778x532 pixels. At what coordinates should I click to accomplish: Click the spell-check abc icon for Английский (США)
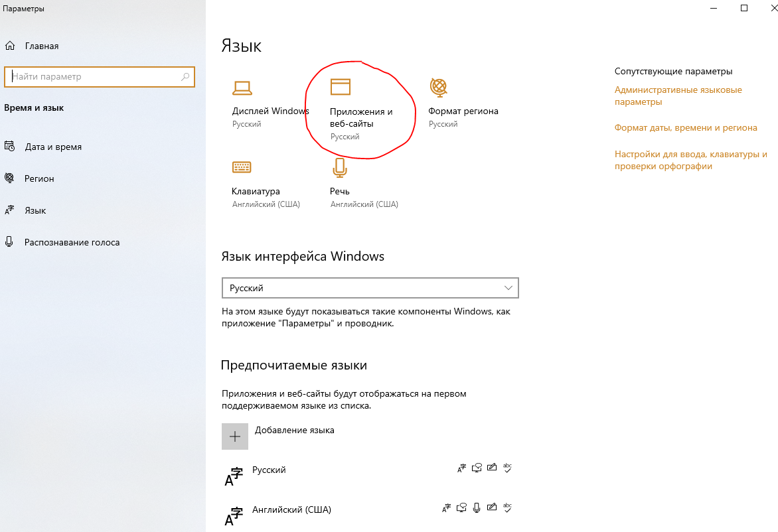(x=507, y=507)
